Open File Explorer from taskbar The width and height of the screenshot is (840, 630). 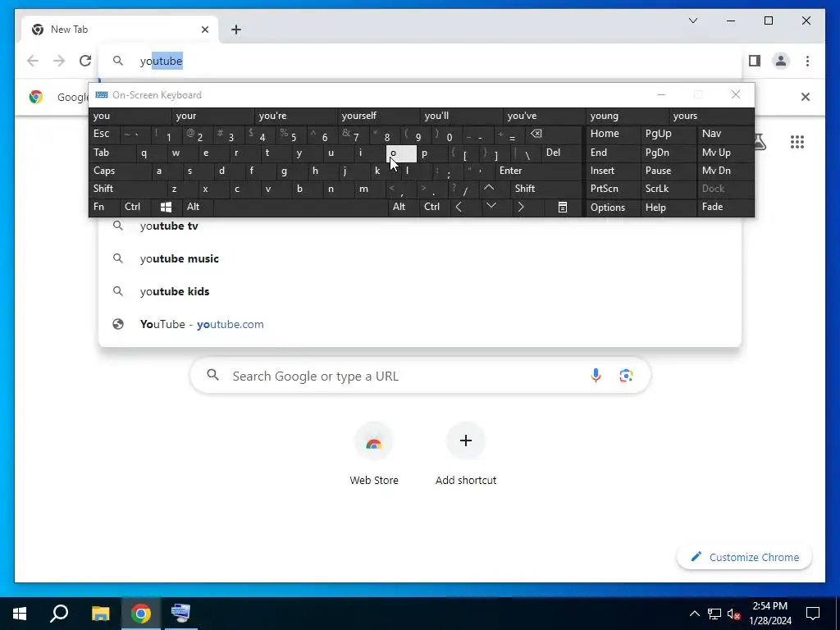[100, 614]
